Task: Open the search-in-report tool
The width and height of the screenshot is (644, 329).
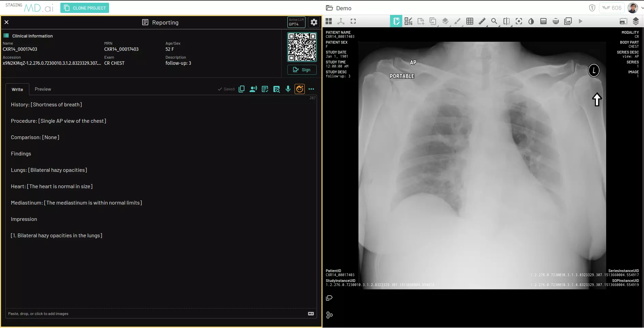Action: click(276, 89)
